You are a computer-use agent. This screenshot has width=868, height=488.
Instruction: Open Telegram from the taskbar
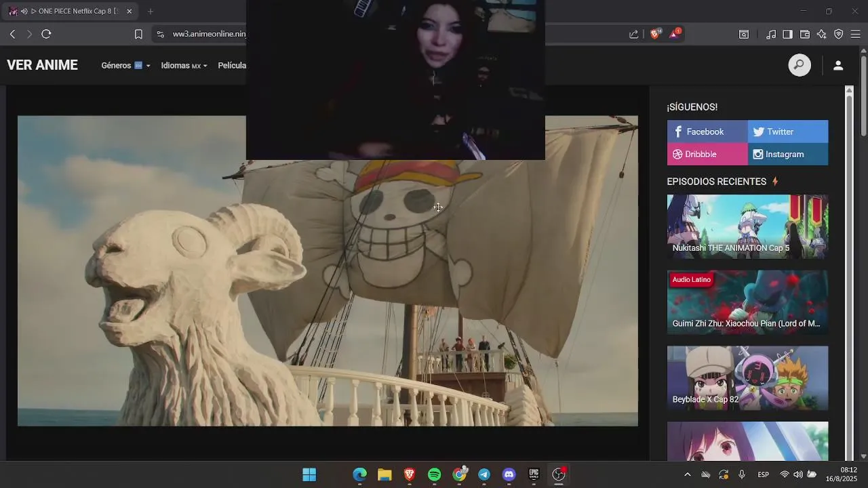pos(484,474)
